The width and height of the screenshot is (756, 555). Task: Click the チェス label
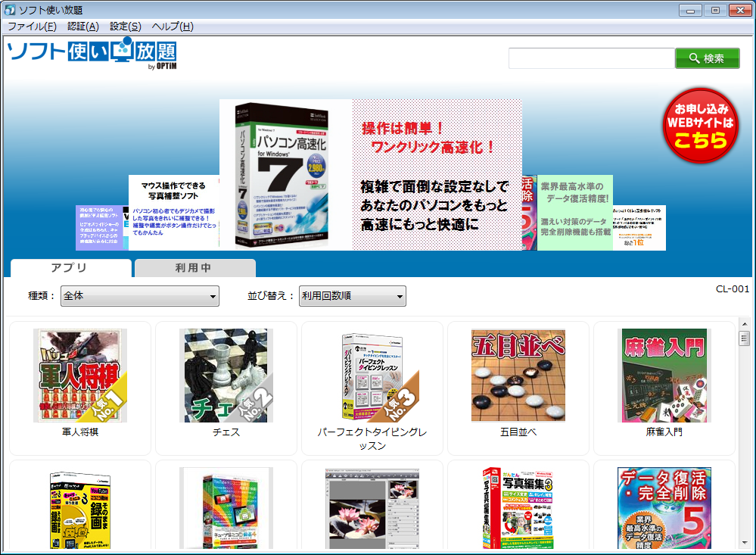(226, 432)
